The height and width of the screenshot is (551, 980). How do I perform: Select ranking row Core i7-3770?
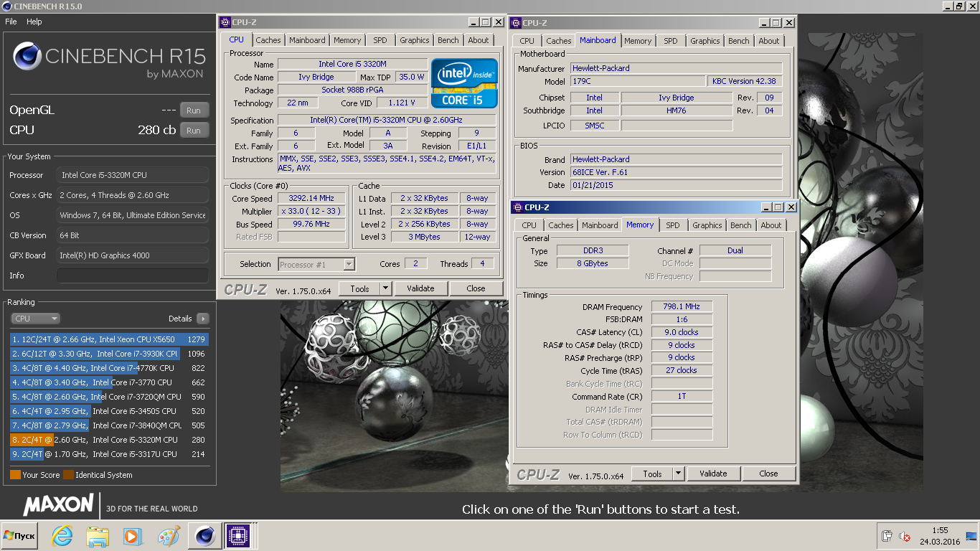pos(108,382)
